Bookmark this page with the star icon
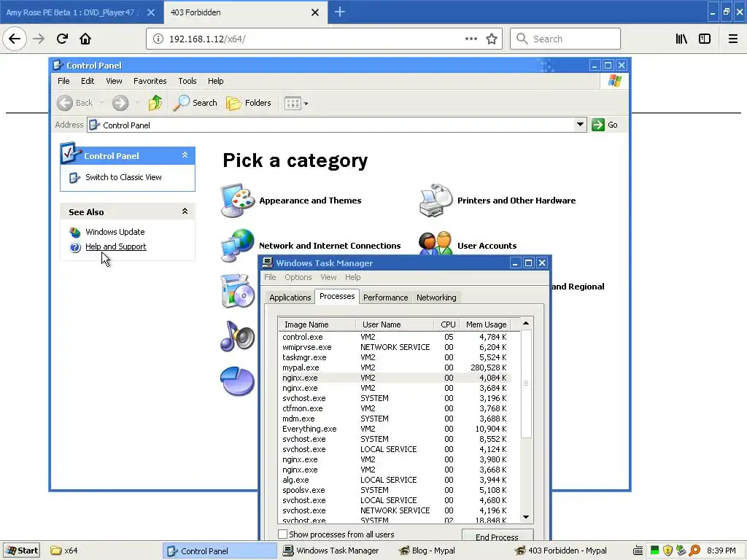747x560 pixels. coord(492,39)
